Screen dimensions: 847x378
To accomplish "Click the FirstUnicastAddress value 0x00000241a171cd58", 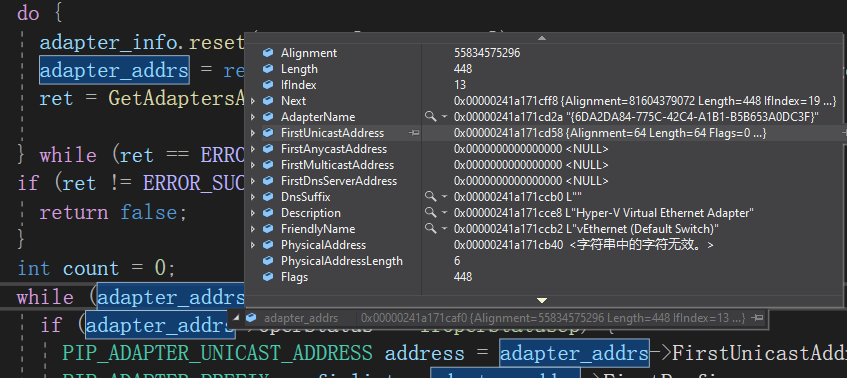I will coord(610,133).
